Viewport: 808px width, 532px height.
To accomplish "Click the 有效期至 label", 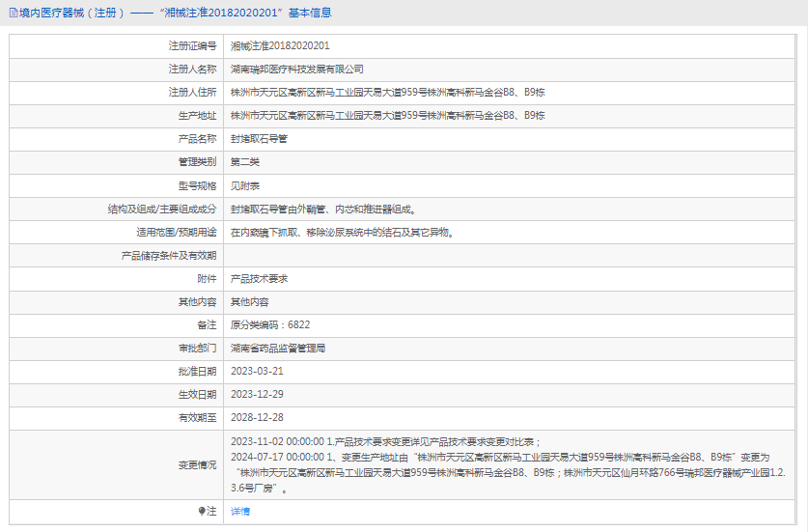I will pos(197,417).
